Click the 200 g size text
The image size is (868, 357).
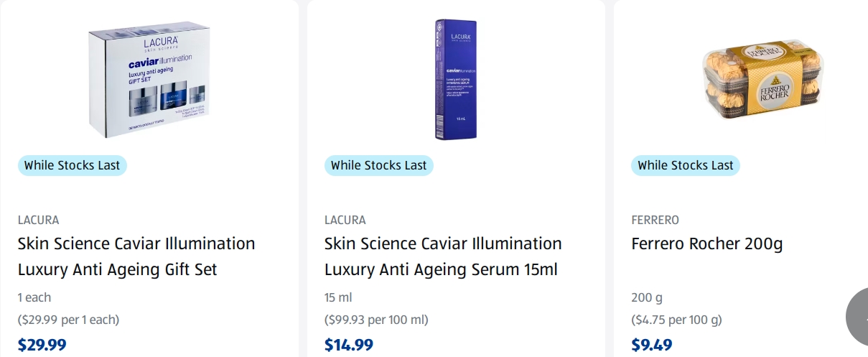point(647,297)
